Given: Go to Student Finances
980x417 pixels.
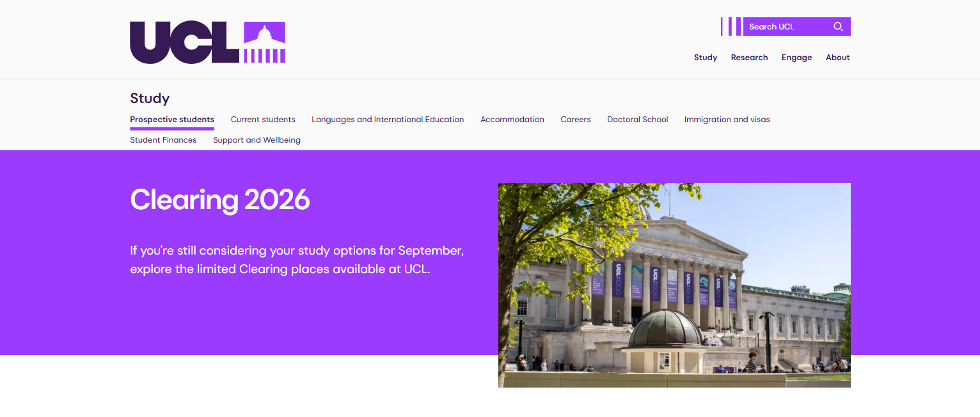Looking at the screenshot, I should (163, 140).
